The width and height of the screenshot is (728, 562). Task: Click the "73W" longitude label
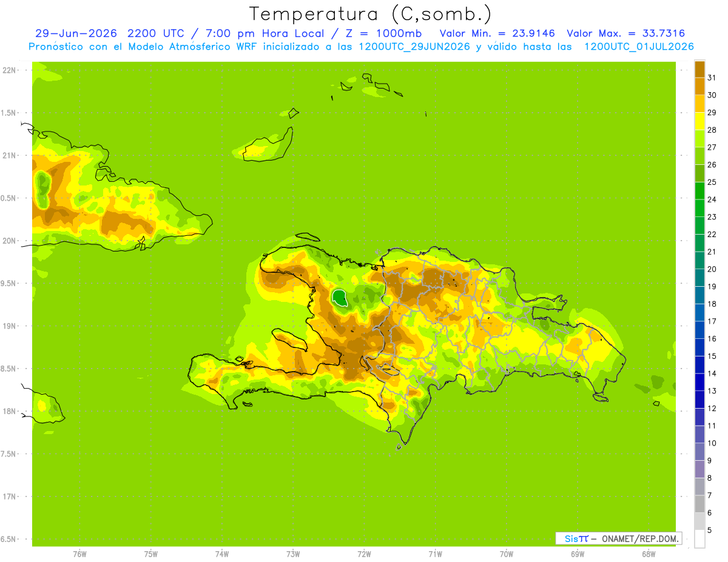tap(293, 554)
